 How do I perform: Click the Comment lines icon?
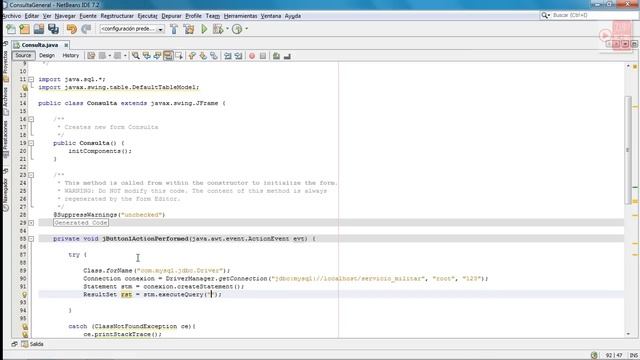coord(276,56)
